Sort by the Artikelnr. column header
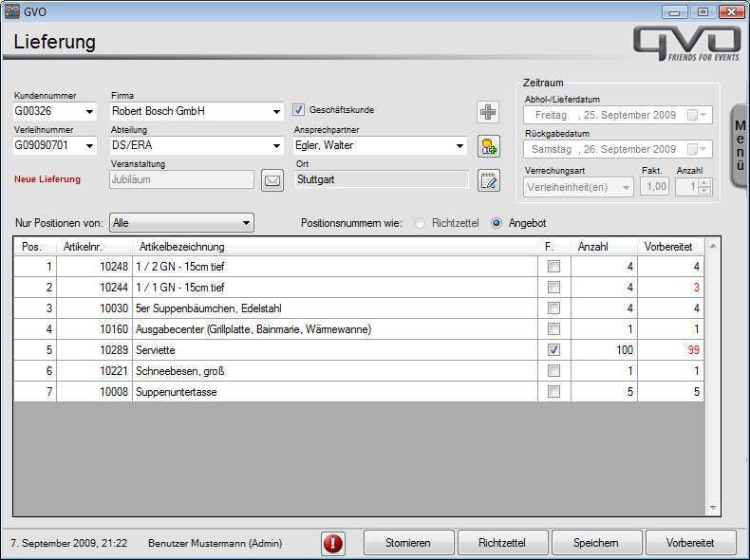This screenshot has height=560, width=750. (94, 246)
